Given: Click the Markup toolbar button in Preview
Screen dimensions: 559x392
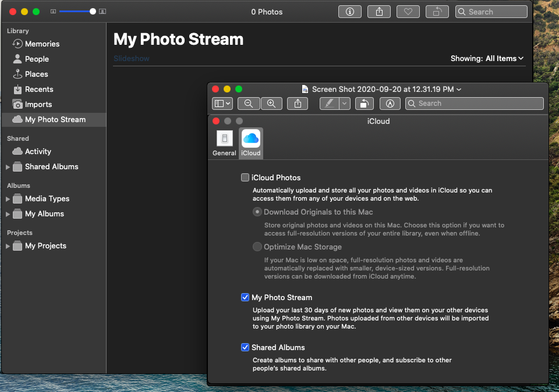Looking at the screenshot, I should point(390,104).
